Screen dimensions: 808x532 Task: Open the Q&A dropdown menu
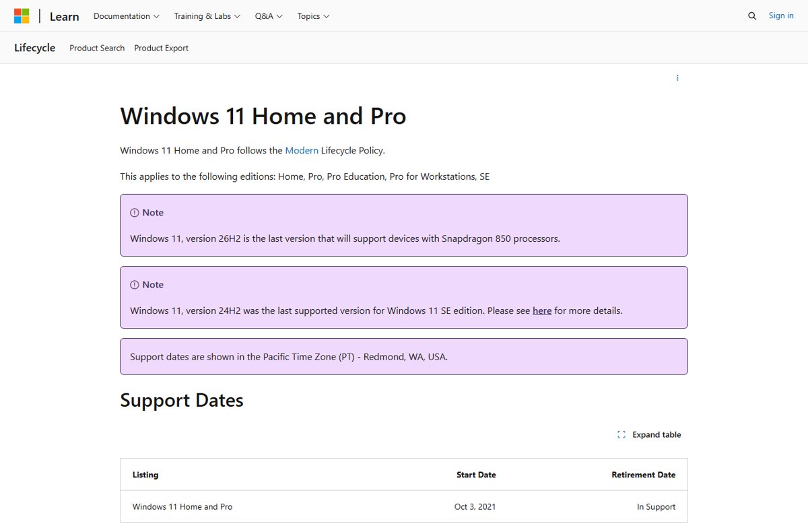point(269,16)
